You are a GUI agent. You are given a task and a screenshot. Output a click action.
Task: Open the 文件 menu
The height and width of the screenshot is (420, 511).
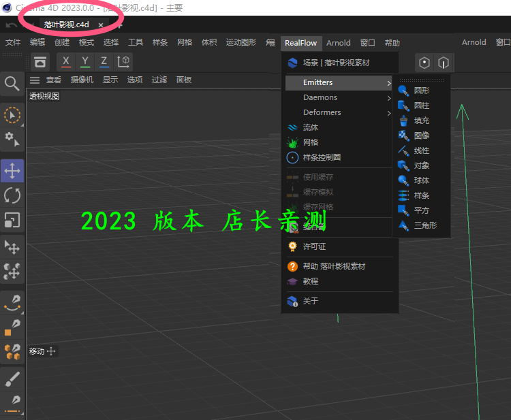coord(13,42)
